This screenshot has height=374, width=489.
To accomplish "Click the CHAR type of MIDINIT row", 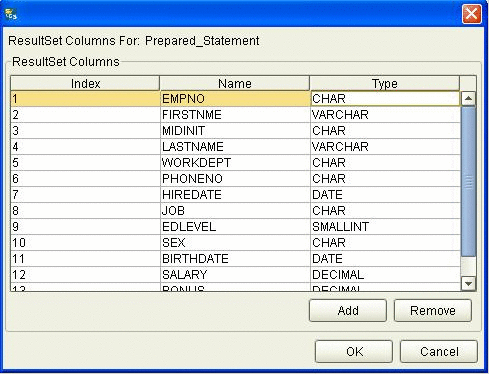I will click(x=385, y=131).
